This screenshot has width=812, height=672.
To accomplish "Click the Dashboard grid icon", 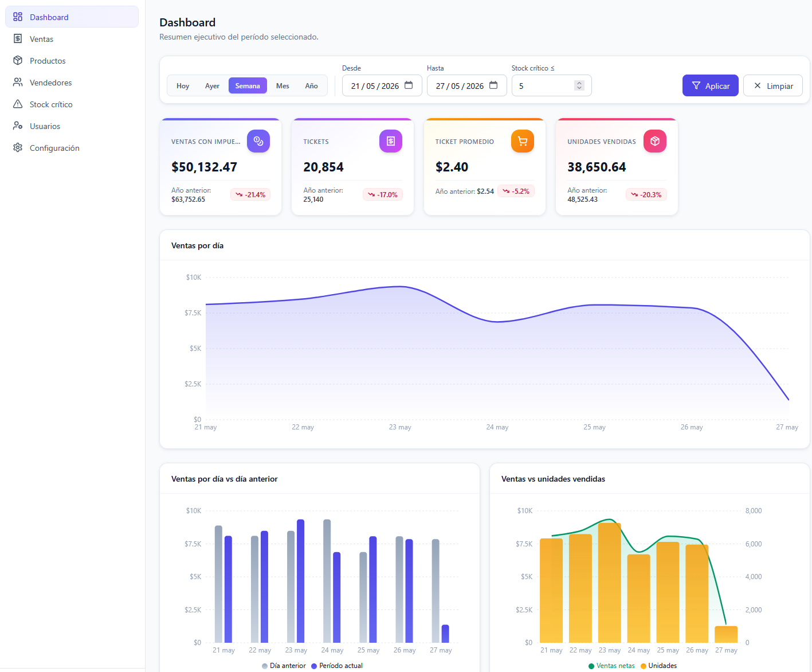I will click(x=18, y=17).
